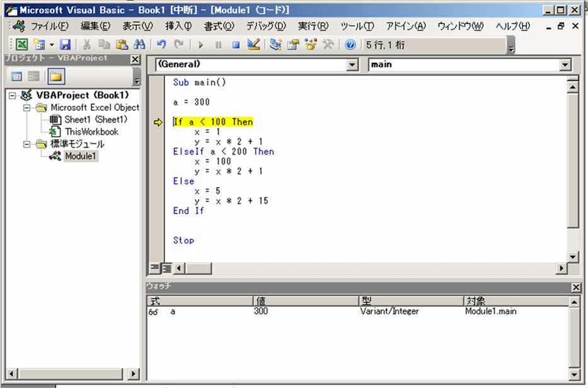Click the 型 column header in watch window

(412, 300)
